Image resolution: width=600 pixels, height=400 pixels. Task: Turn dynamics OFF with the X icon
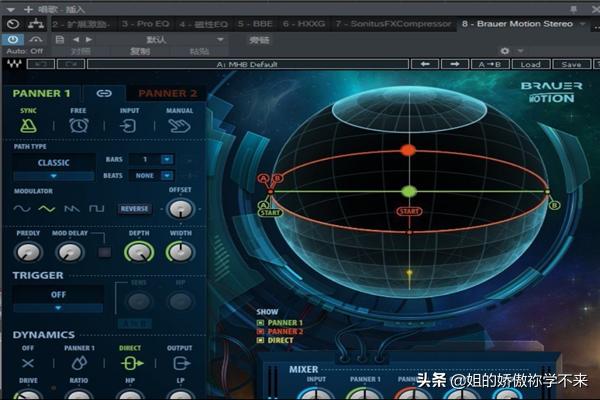pos(27,363)
